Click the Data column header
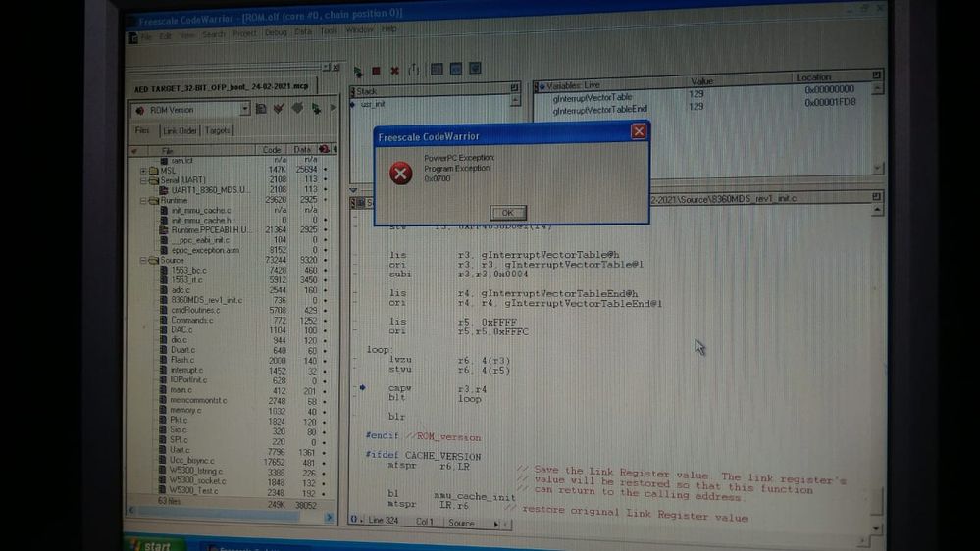The width and height of the screenshot is (980, 551). tap(302, 149)
